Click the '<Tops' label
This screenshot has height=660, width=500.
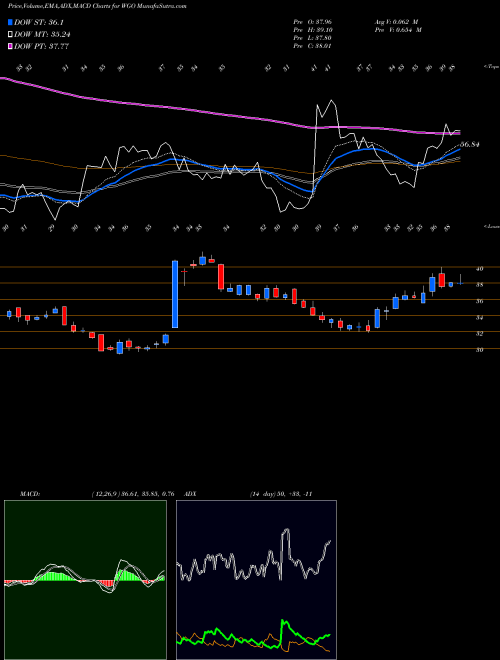pyautogui.click(x=491, y=67)
